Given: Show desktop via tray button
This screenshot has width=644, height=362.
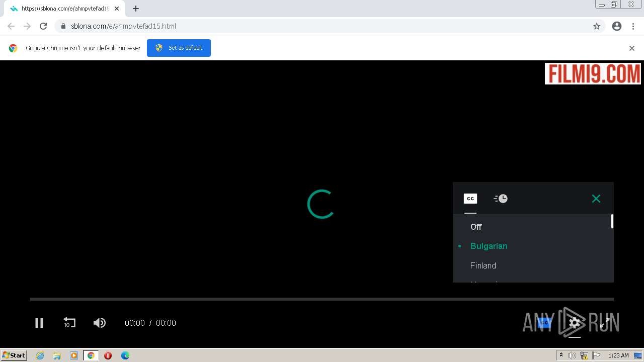Looking at the screenshot, I should coord(638,355).
